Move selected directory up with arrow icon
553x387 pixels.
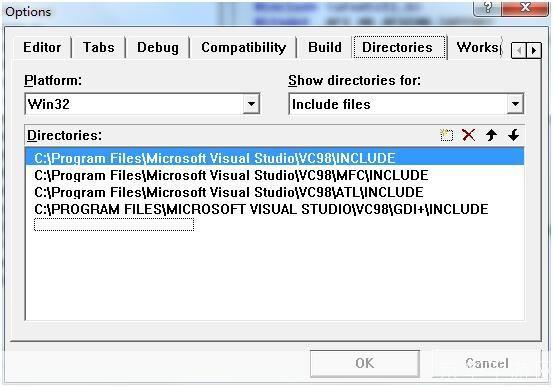(491, 135)
